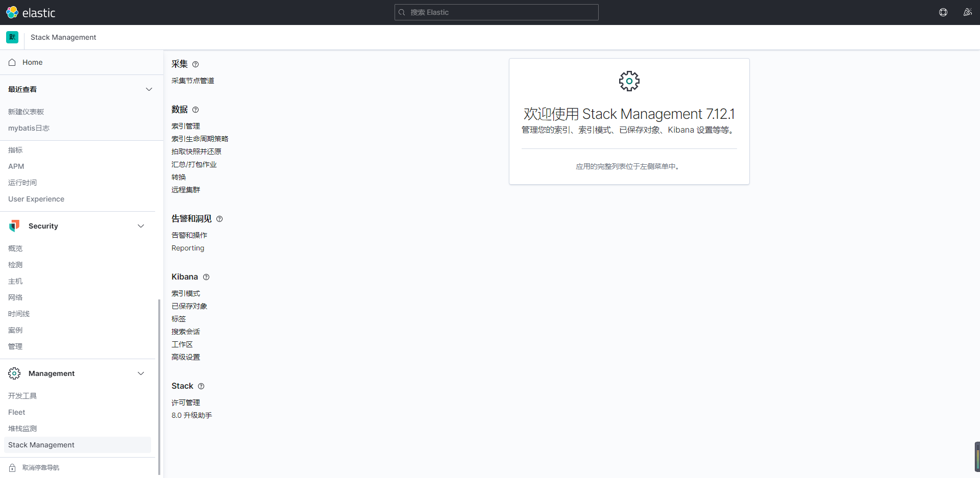Viewport: 980px width, 478px height.
Task: Open 告警和操作 link
Action: click(x=189, y=235)
